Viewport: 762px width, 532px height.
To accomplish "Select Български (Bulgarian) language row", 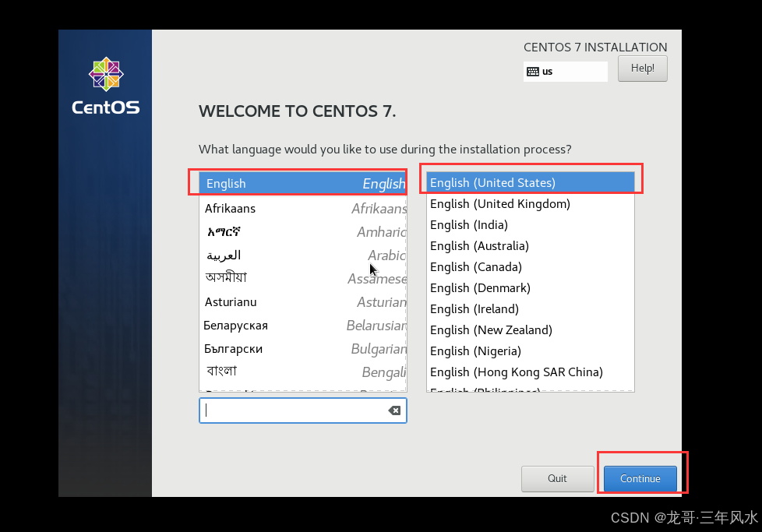I will 303,348.
